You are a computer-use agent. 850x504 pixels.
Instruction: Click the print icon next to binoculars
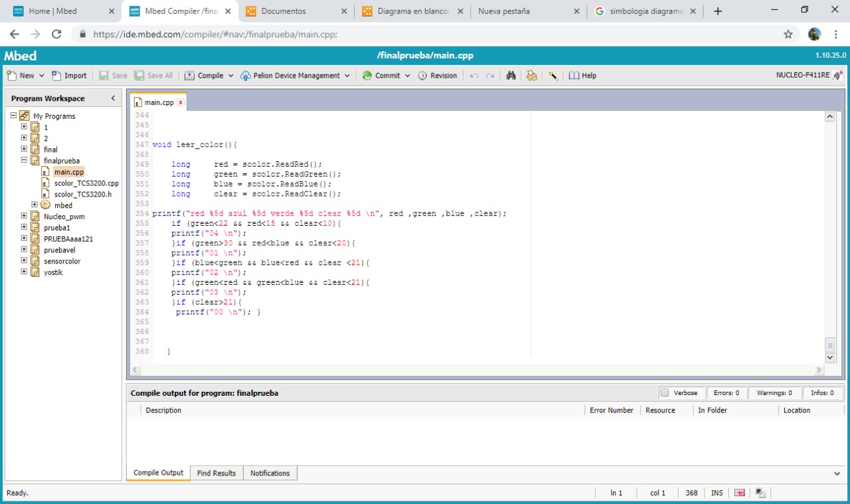coord(531,76)
